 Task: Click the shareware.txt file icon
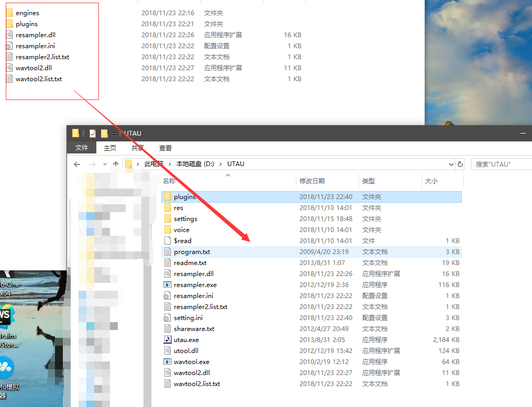click(167, 328)
